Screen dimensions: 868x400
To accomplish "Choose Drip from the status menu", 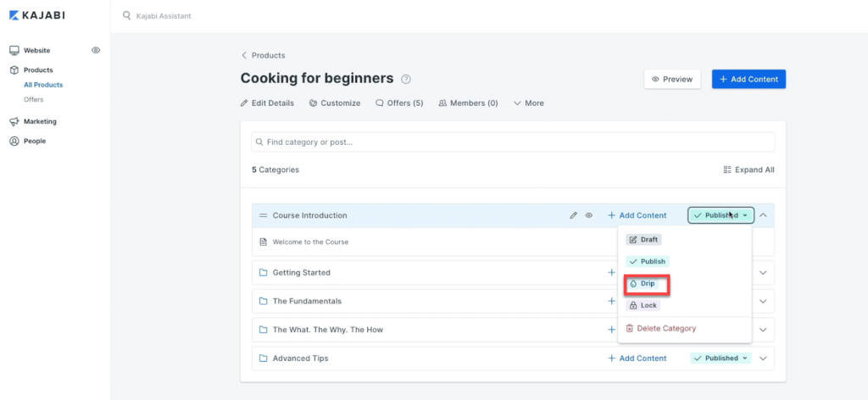I will (x=642, y=283).
